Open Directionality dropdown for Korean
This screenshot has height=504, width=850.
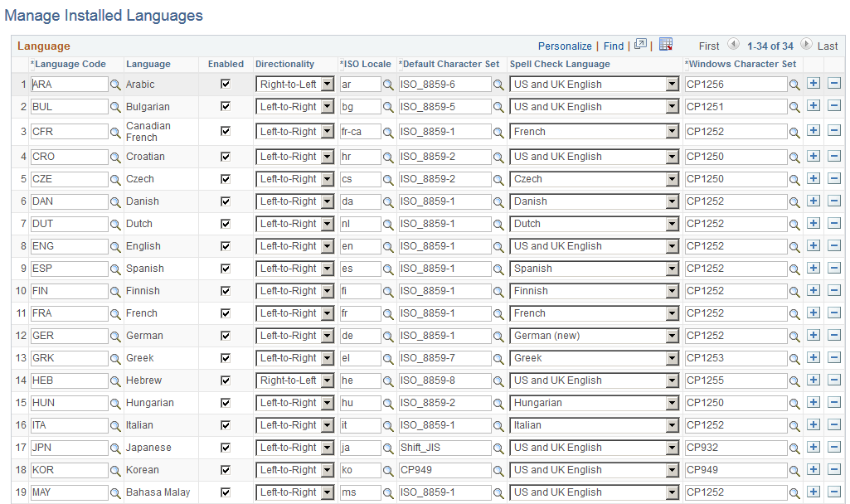[295, 470]
